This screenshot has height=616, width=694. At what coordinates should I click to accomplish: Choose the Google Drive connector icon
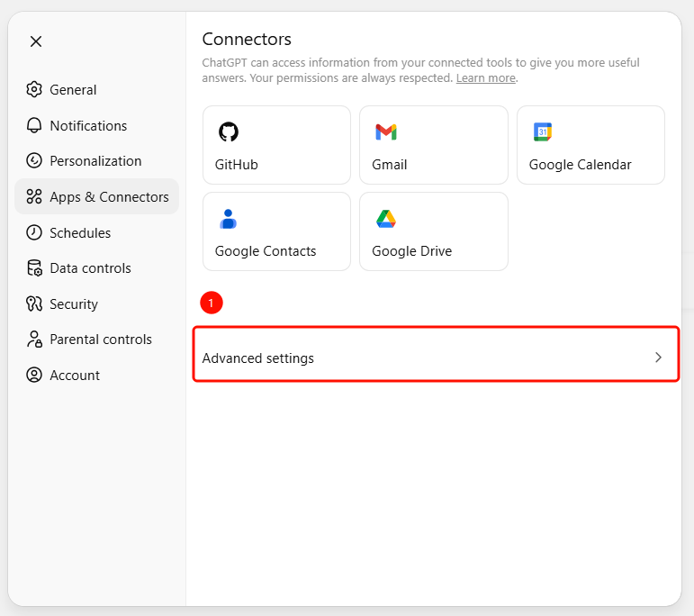[386, 219]
